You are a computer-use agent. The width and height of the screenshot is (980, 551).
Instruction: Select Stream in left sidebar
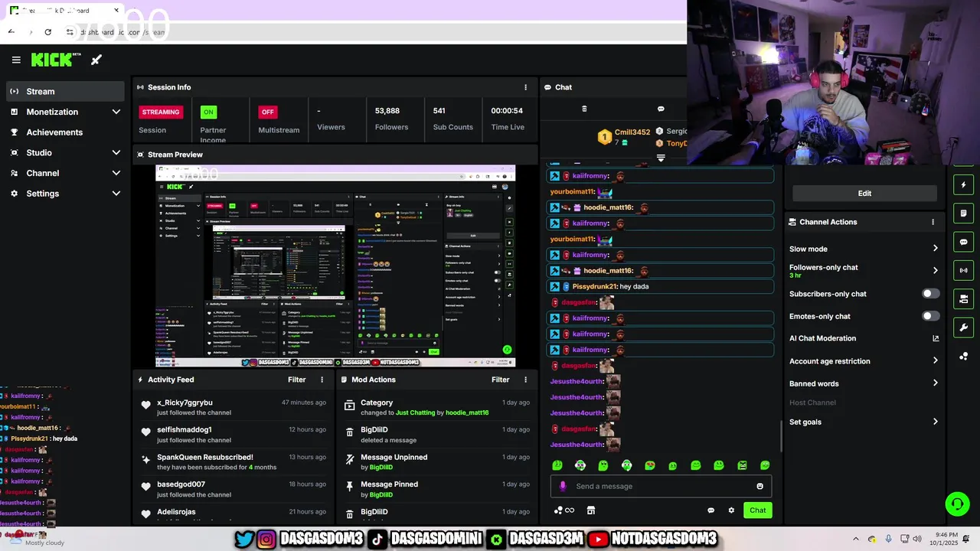click(64, 91)
